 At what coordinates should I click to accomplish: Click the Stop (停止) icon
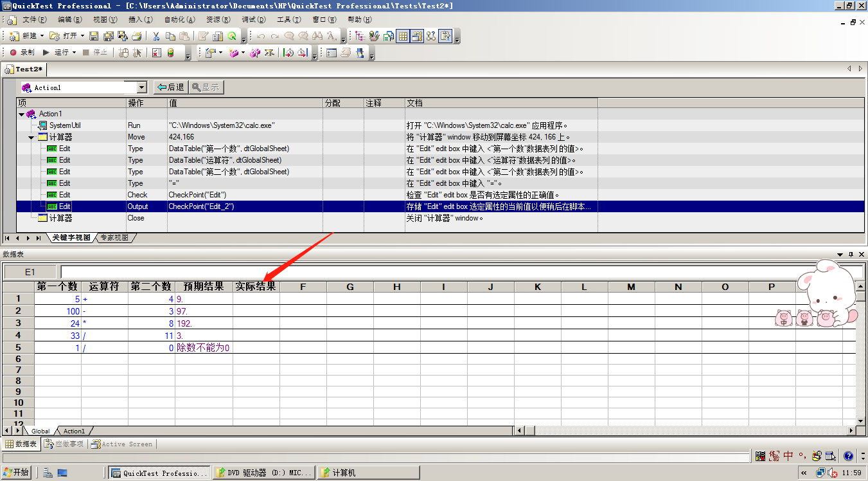tap(86, 53)
